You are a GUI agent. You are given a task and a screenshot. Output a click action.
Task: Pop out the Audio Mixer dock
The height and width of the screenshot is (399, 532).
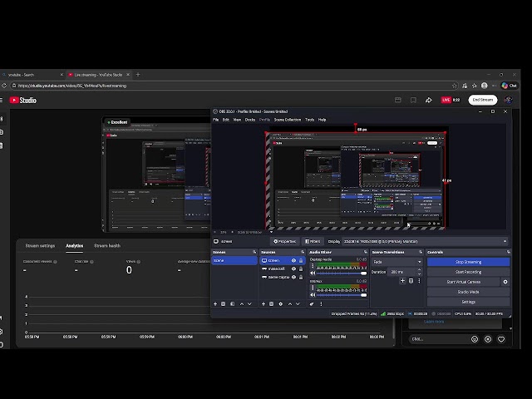click(366, 252)
